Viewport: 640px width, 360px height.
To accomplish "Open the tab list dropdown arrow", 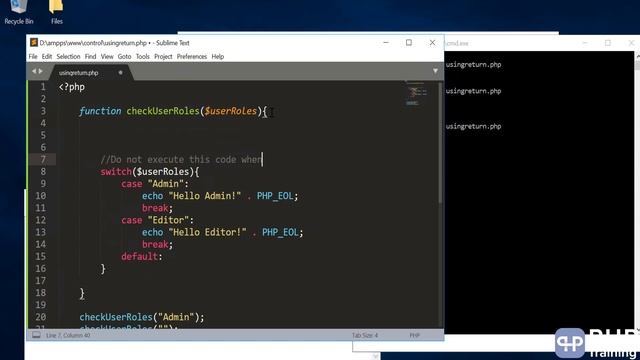I will (x=435, y=71).
